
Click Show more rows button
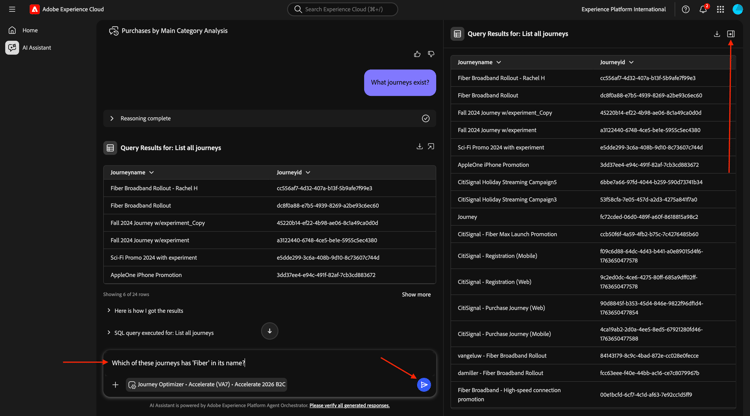pos(416,295)
